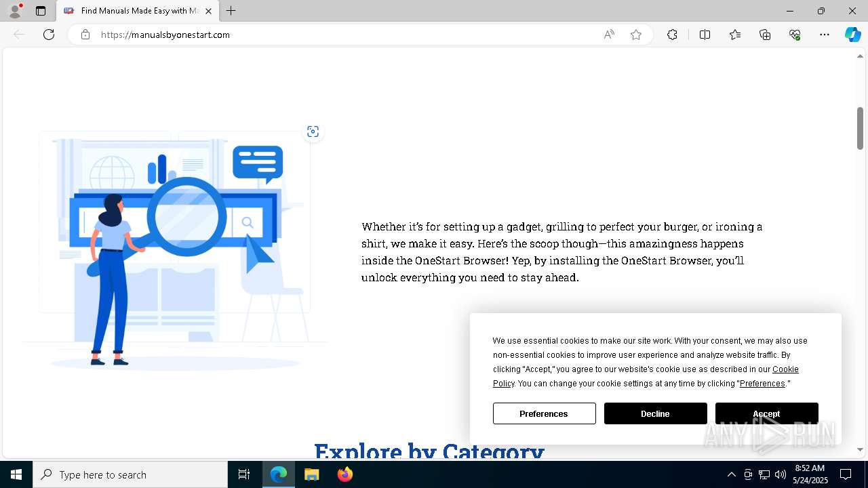Screen dimensions: 868x488
Task: Click the Preferences button in cookie banner
Action: pyautogui.click(x=545, y=413)
